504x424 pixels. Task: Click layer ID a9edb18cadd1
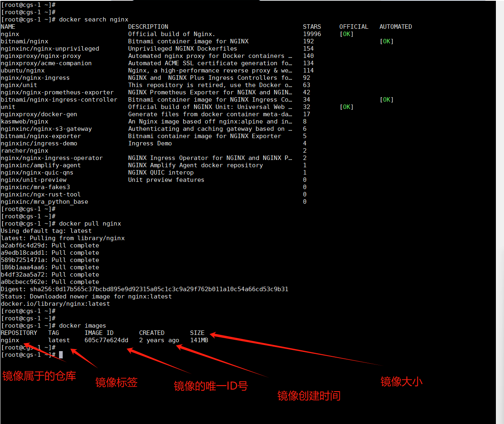click(x=23, y=253)
